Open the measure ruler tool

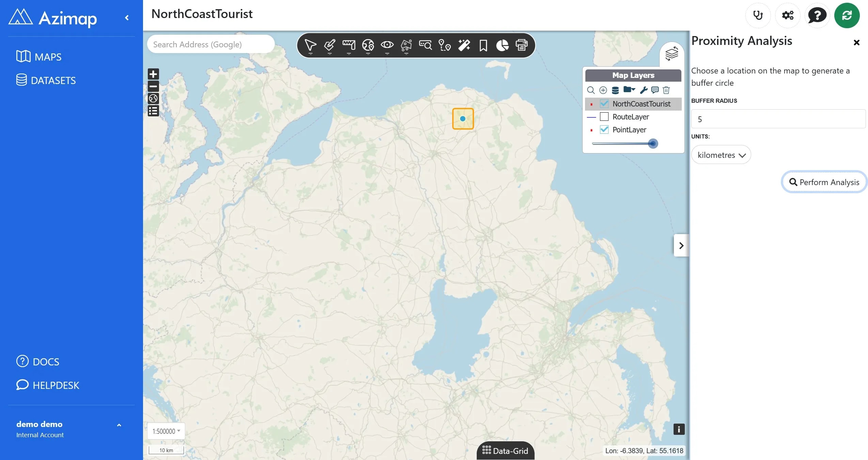tap(349, 46)
